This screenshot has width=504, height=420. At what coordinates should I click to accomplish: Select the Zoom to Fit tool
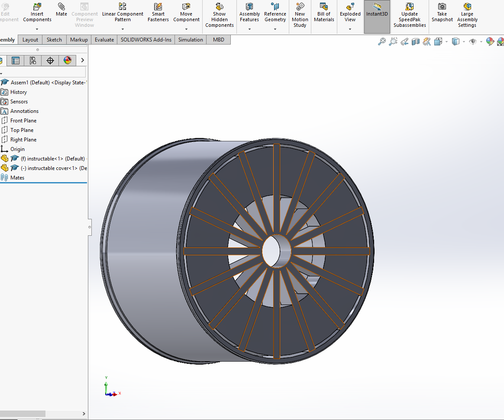382,42
